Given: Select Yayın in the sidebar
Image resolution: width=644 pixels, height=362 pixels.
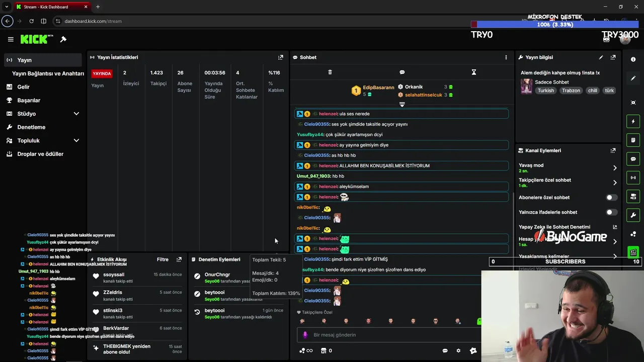Looking at the screenshot, I should pyautogui.click(x=42, y=60).
